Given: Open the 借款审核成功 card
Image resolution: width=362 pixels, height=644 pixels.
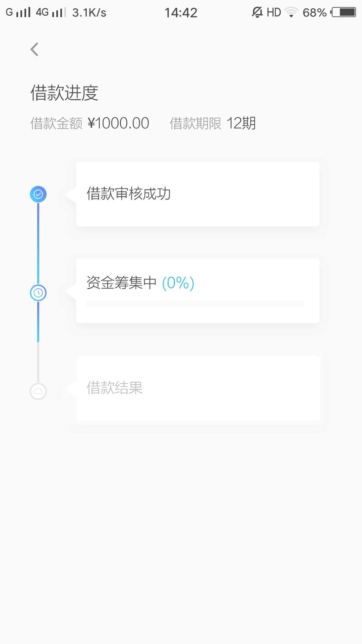Looking at the screenshot, I should pos(198,194).
